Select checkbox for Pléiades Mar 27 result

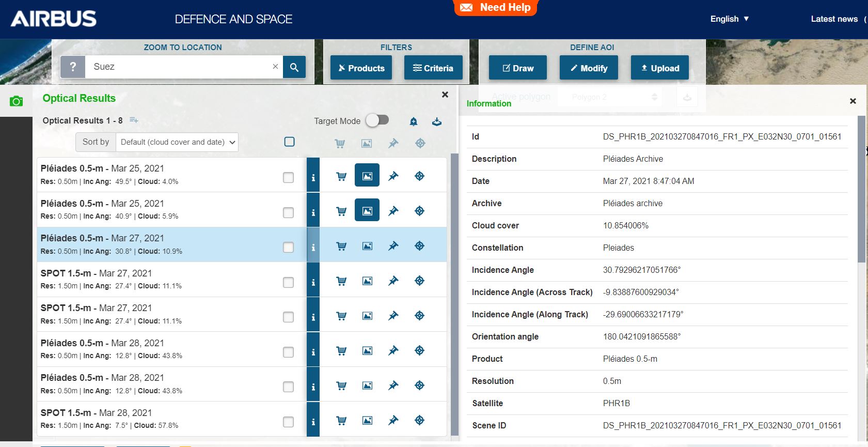pyautogui.click(x=288, y=247)
